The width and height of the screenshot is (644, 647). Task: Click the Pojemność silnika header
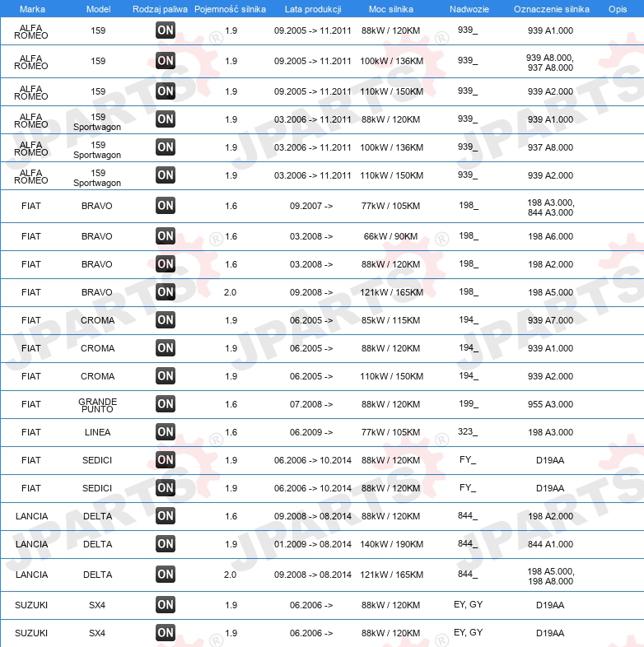(230, 9)
